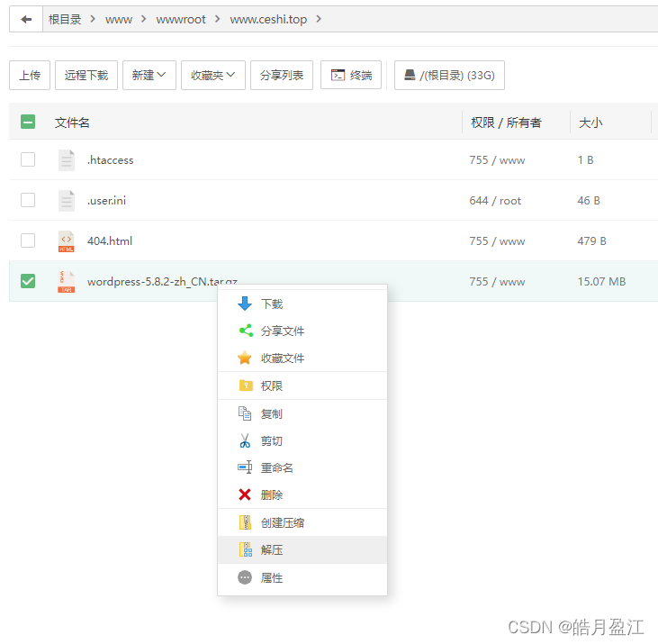Screen dimensions: 658x644
Task: Click the 上传 upload button
Action: point(30,75)
